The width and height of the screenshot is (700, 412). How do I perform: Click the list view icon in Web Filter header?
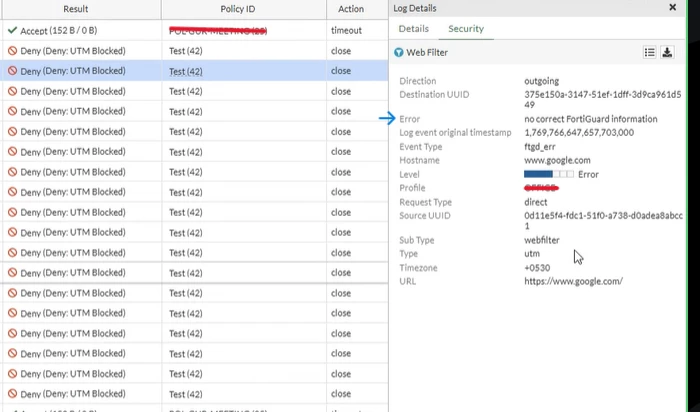click(650, 52)
